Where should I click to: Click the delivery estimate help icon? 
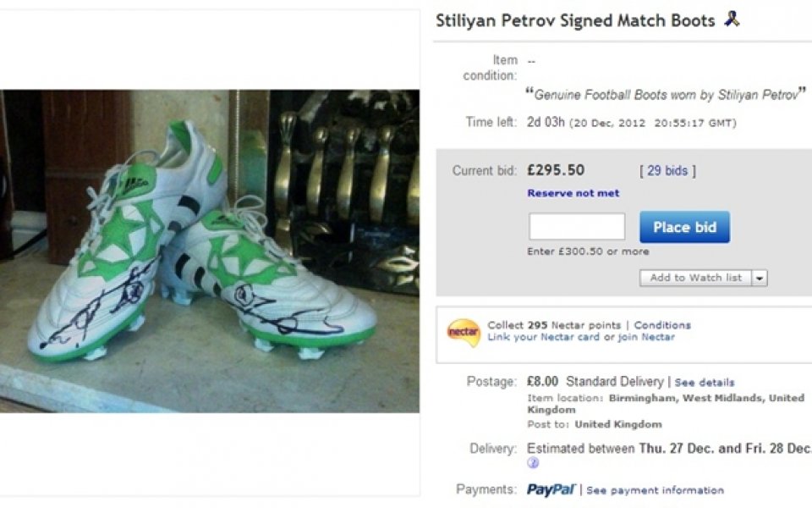[x=533, y=463]
